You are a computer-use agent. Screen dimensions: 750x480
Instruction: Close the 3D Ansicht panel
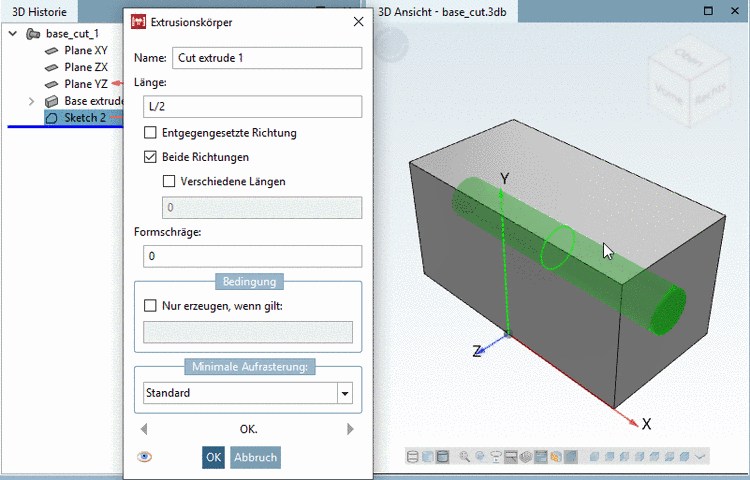click(x=735, y=11)
